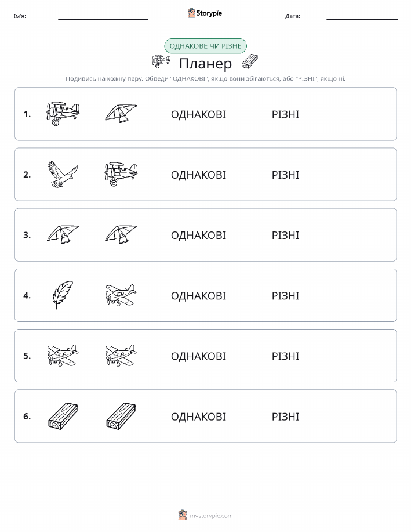Select ОДНАКОВІ for row 3

pos(198,235)
